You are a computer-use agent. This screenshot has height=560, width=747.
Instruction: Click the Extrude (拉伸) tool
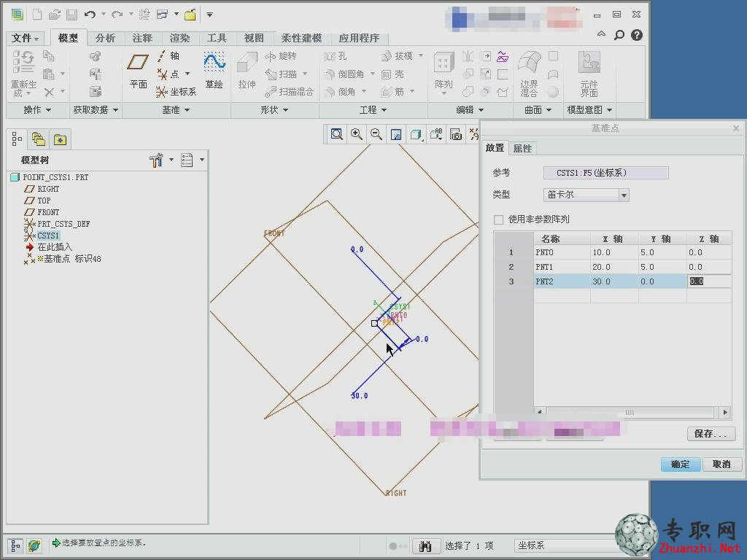point(247,71)
